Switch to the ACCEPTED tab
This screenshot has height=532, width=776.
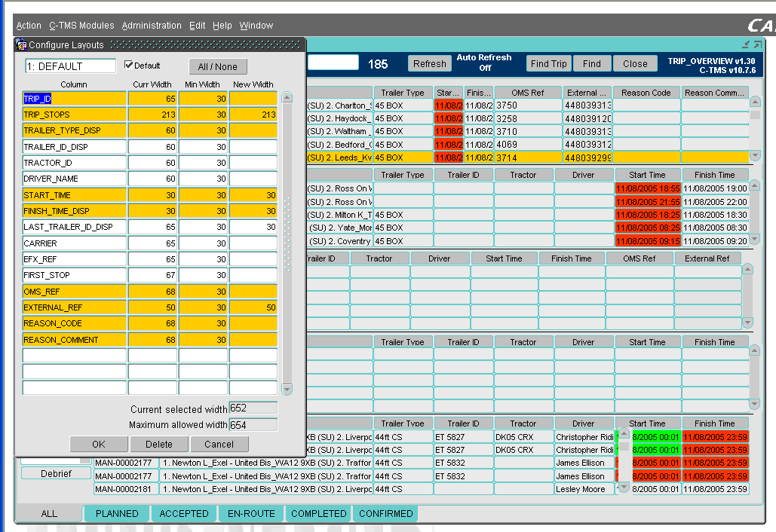[x=184, y=513]
